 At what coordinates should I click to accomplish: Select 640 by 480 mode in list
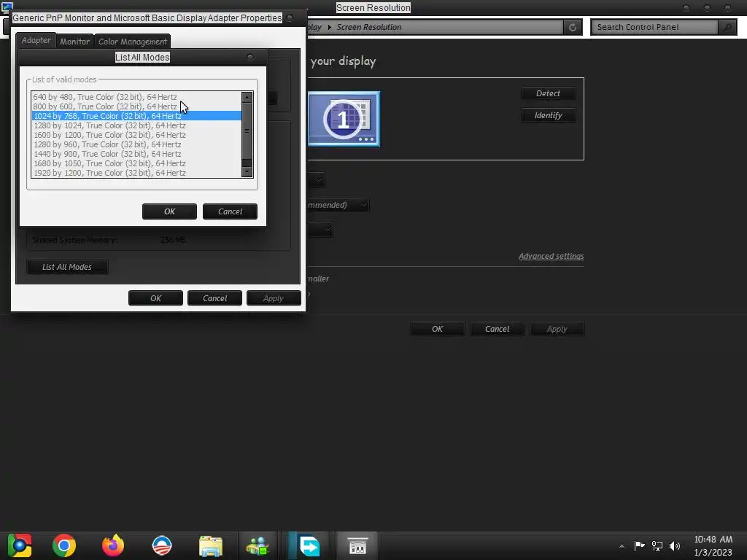pos(136,97)
